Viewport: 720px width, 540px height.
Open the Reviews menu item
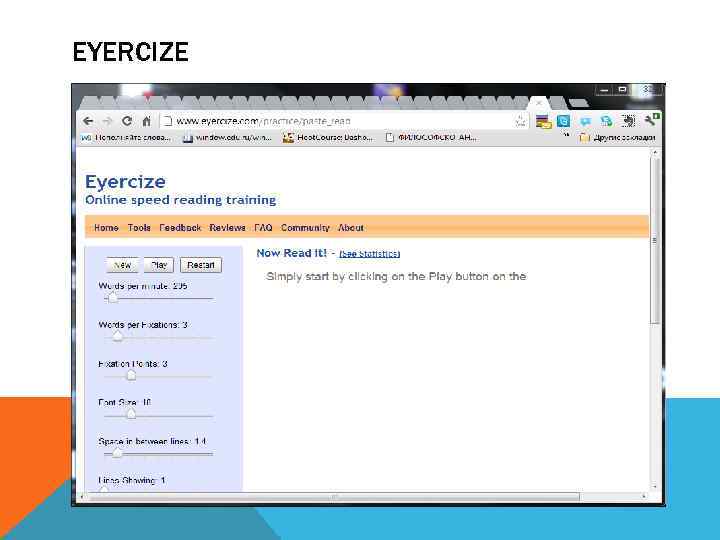coord(227,228)
